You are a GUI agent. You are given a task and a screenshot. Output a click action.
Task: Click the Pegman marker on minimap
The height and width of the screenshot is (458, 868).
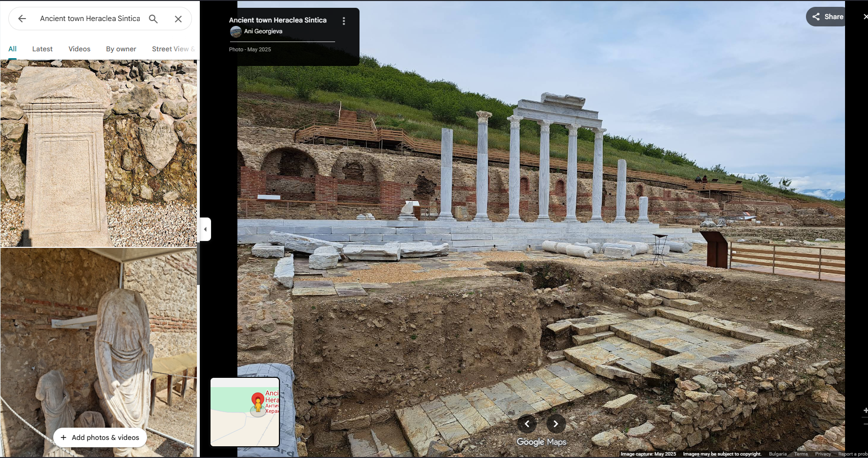pyautogui.click(x=258, y=405)
